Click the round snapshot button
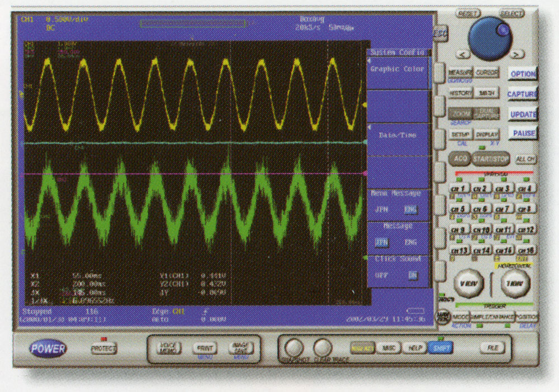The width and height of the screenshot is (559, 392). pyautogui.click(x=294, y=348)
